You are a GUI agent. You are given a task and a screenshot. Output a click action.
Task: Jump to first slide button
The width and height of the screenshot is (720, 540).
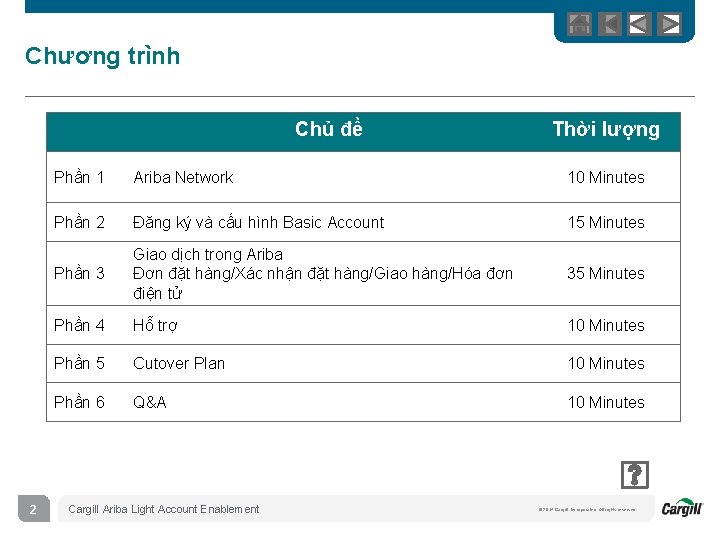click(610, 24)
